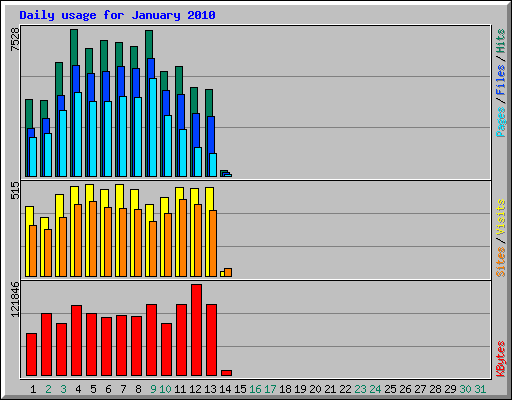Screen dimensions: 512x400
Task: Click the Hits legend label
Action: tap(500, 41)
